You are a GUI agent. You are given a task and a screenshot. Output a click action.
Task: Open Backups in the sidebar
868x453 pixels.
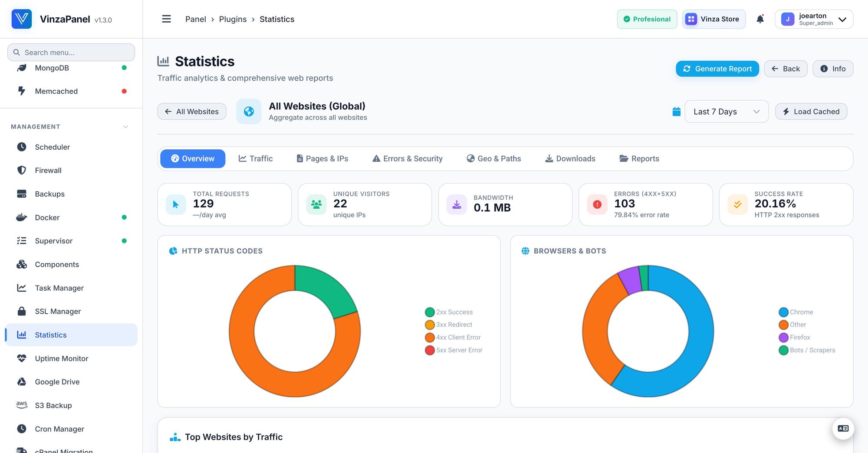[71, 194]
